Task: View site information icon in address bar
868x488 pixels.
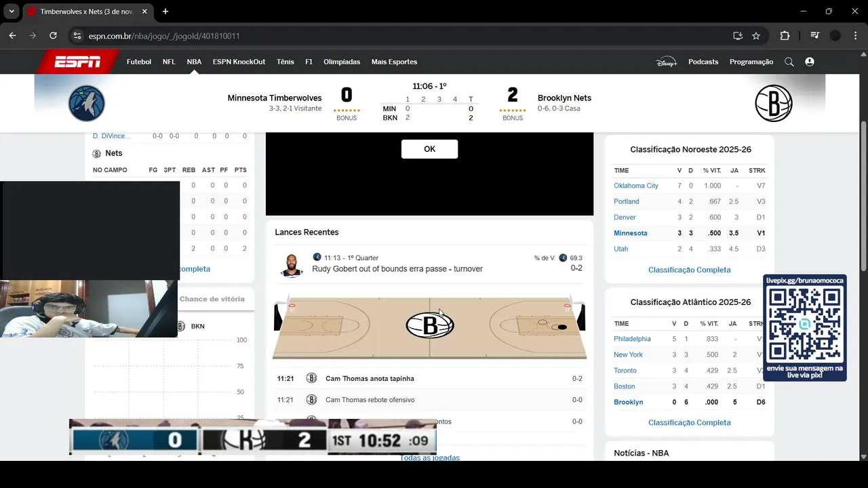Action: coord(77,36)
